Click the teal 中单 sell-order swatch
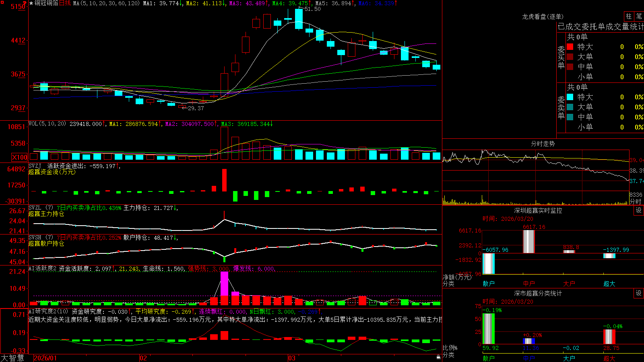This screenshot has width=644, height=362. [570, 117]
